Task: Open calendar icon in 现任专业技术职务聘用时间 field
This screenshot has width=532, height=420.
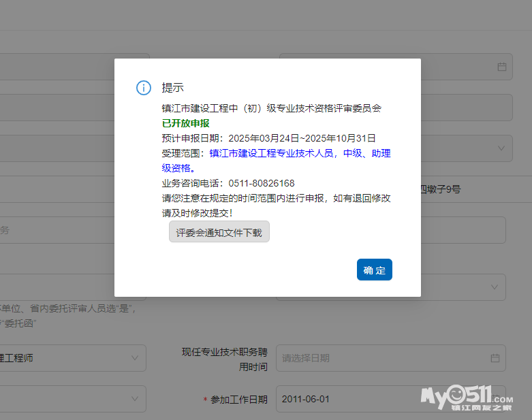Action: (495, 358)
